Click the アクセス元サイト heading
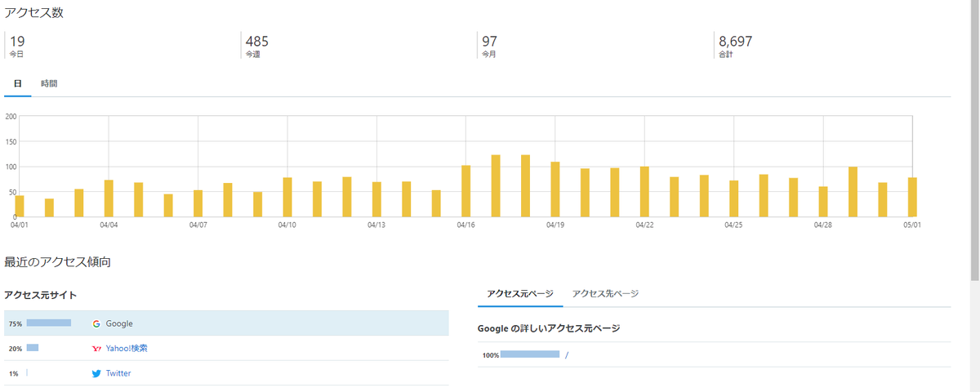The width and height of the screenshot is (980, 392). (41, 295)
